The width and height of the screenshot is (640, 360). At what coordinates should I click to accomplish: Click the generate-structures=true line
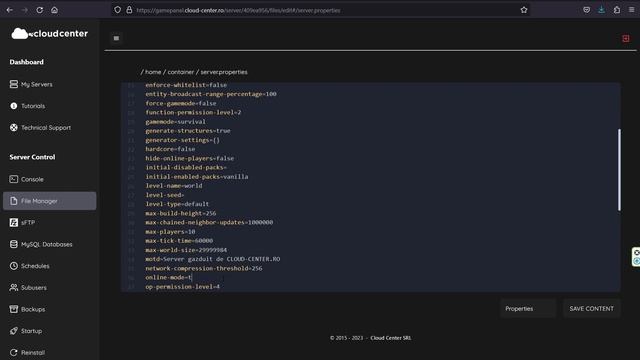click(188, 131)
